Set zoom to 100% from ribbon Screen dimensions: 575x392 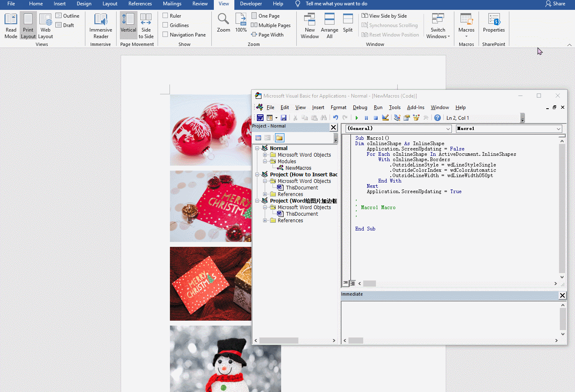[241, 23]
